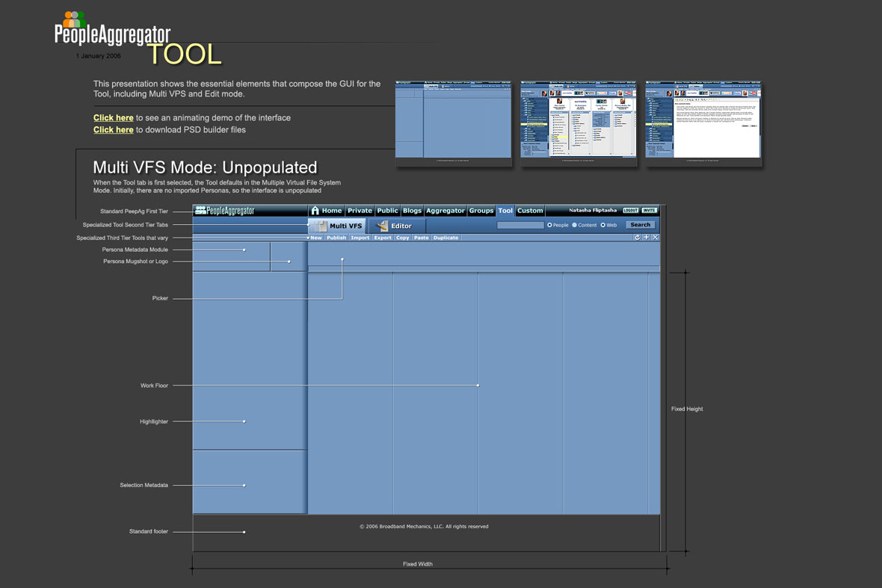
Task: Go to the Groups tab
Action: coord(481,211)
